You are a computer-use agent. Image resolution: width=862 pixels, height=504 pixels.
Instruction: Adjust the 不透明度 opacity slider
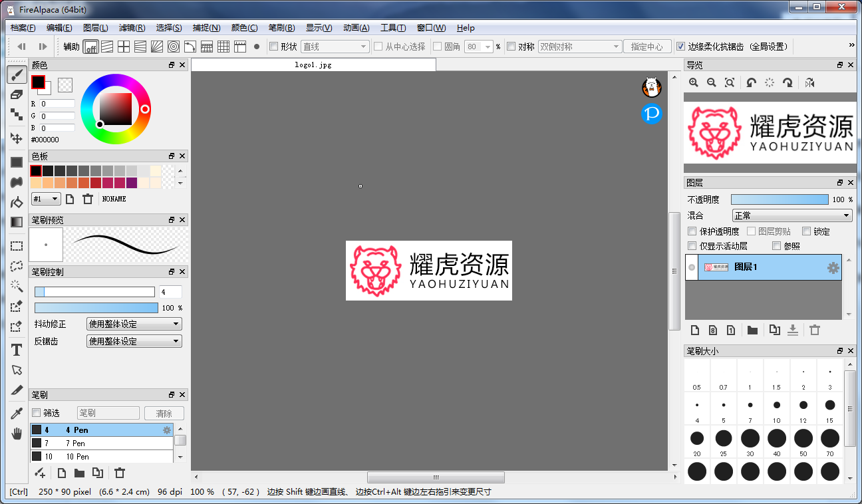click(780, 199)
